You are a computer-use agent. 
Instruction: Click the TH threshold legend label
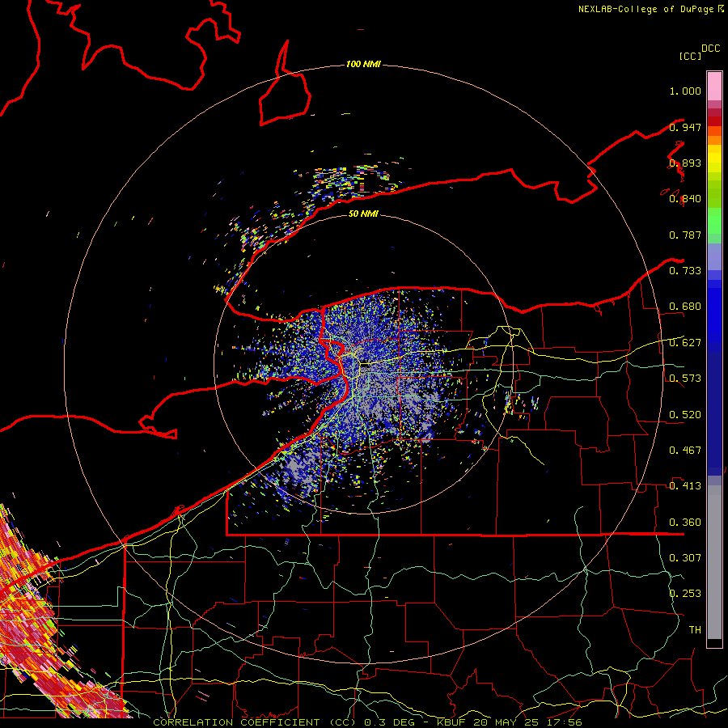point(695,629)
